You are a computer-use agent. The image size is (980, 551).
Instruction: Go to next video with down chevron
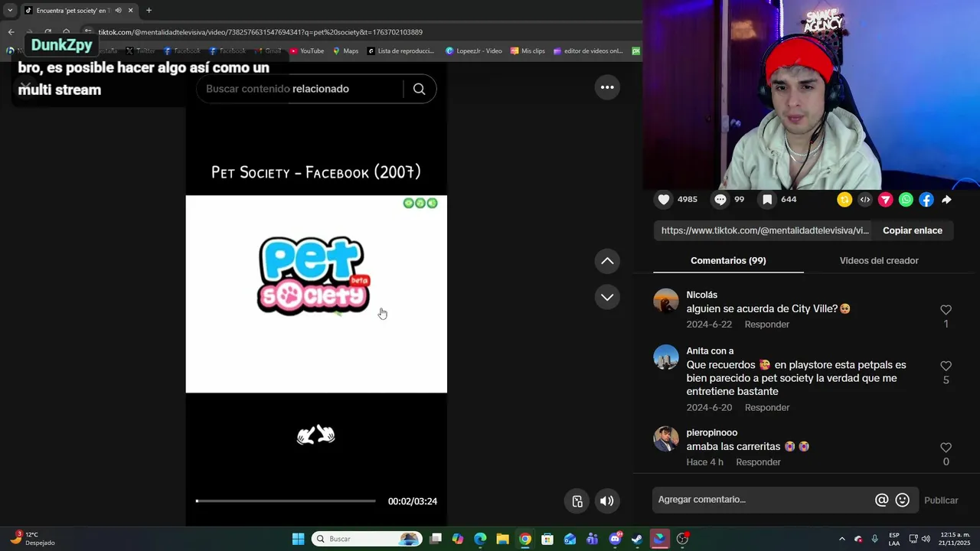(607, 297)
